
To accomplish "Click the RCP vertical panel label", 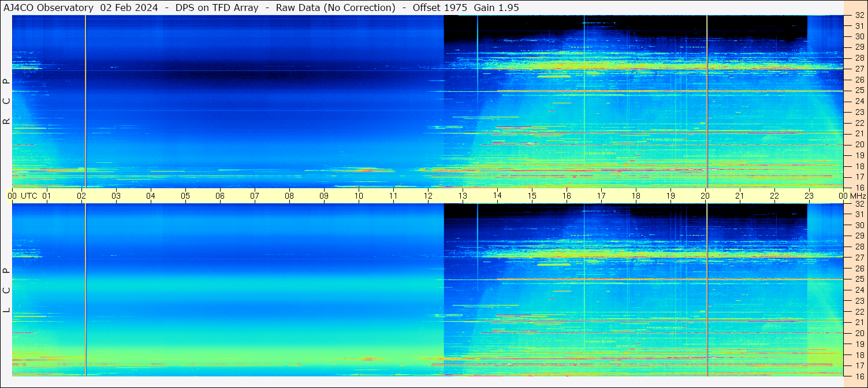I will pyautogui.click(x=6, y=101).
